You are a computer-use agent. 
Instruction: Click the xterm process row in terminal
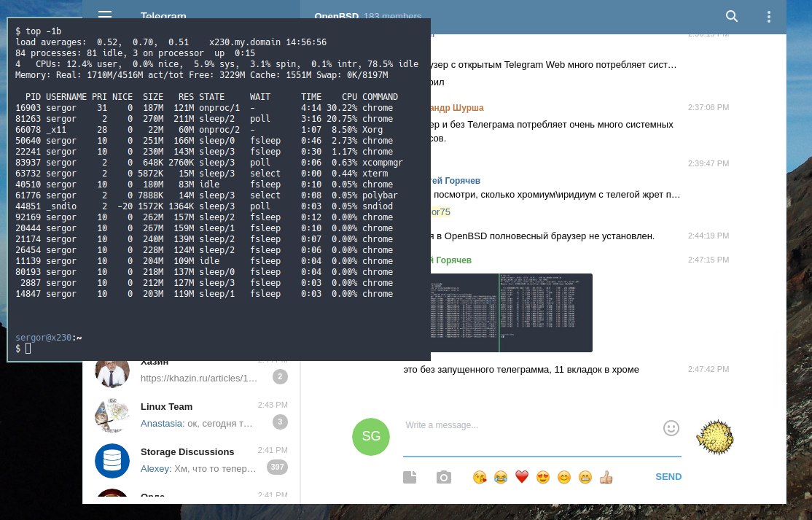(201, 174)
